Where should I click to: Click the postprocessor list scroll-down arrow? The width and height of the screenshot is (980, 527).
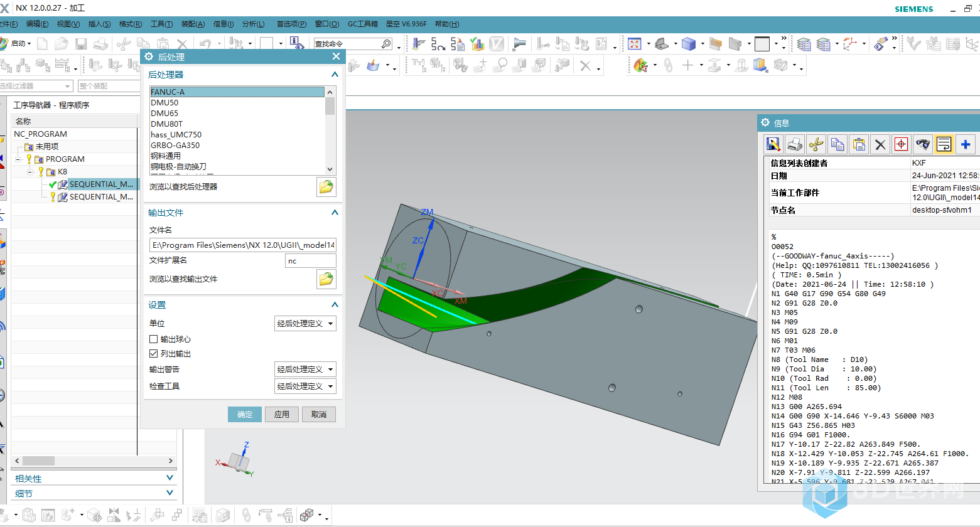pos(330,169)
